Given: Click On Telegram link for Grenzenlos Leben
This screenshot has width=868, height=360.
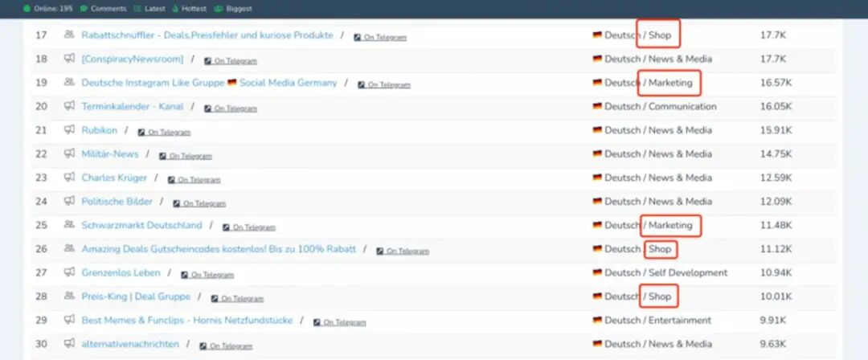Looking at the screenshot, I should click(207, 276).
